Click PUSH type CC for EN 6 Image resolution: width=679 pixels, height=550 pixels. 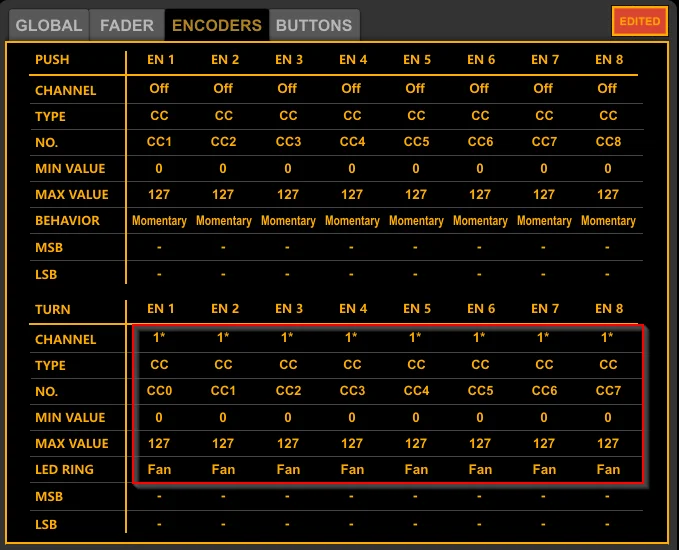[480, 116]
